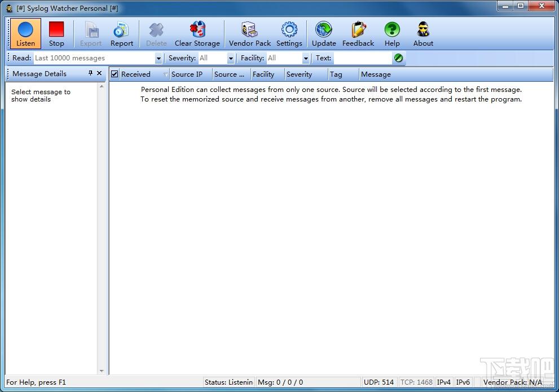Toggle the checkbox in Received column header
The image size is (559, 392).
coord(115,74)
